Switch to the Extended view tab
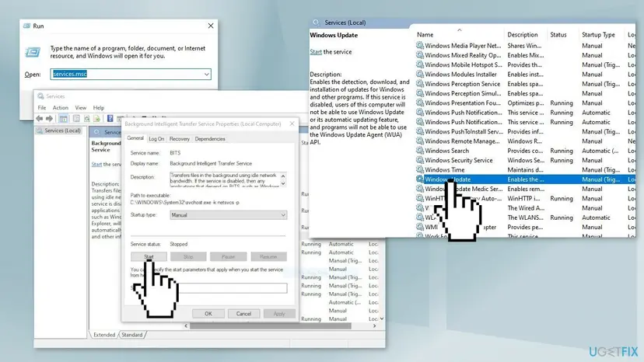644x362 pixels. (104, 335)
